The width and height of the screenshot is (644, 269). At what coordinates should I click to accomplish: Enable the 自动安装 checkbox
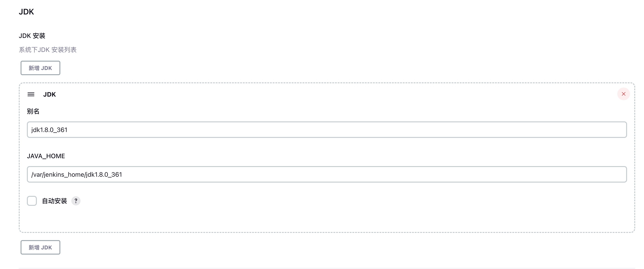pyautogui.click(x=32, y=201)
